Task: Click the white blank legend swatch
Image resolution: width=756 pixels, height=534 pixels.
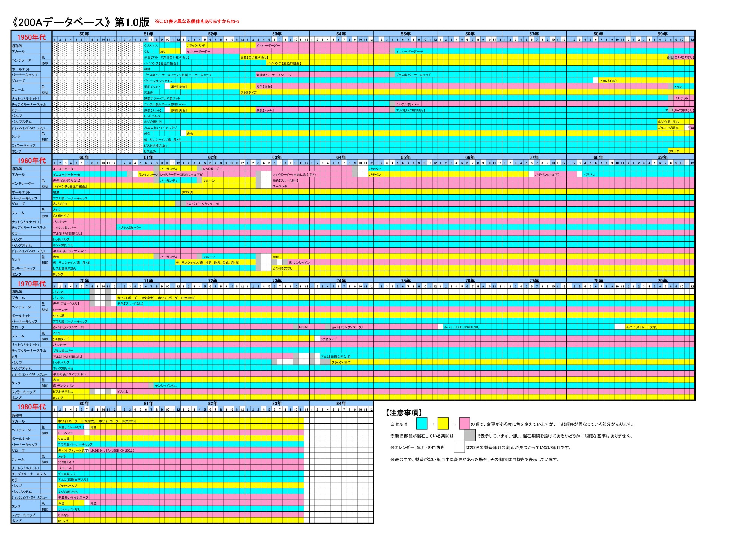Action: coord(459,447)
